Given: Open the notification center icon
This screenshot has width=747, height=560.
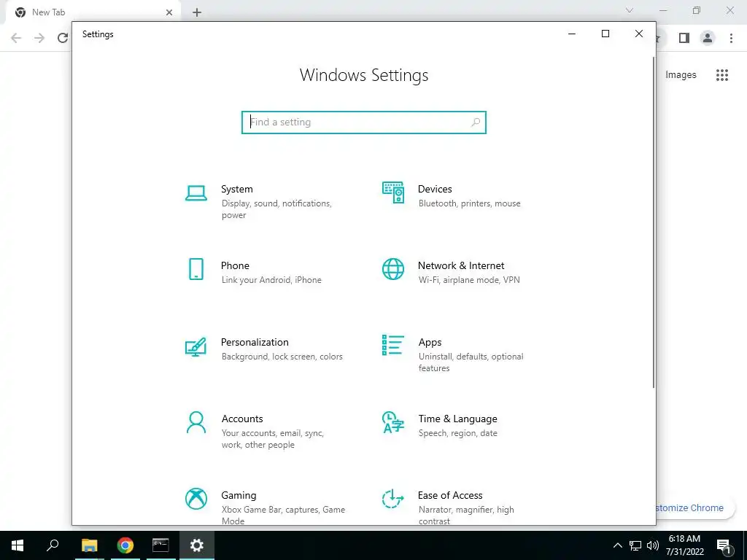Looking at the screenshot, I should coord(724,546).
